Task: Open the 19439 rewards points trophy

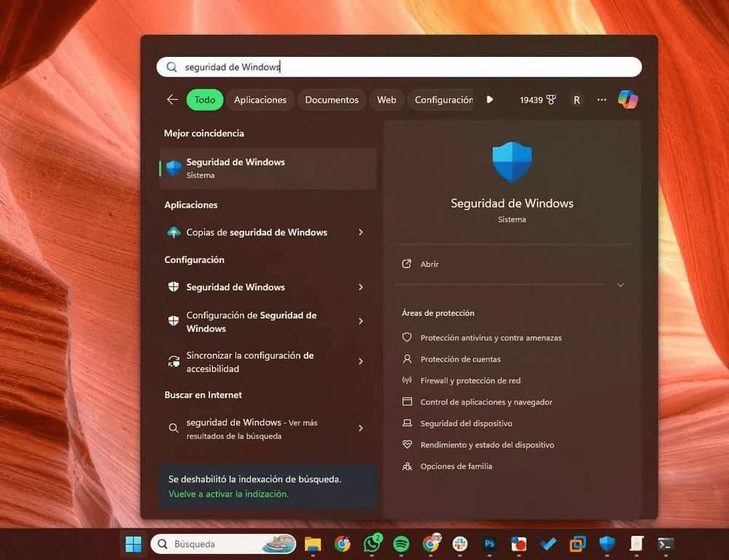Action: [x=537, y=100]
